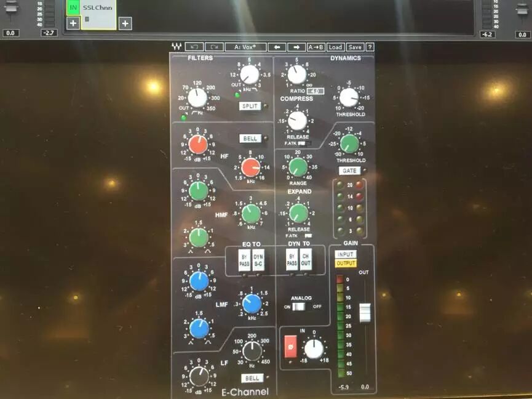Click the blue LMF gain dB knob
The height and width of the screenshot is (399, 532).
[199, 281]
